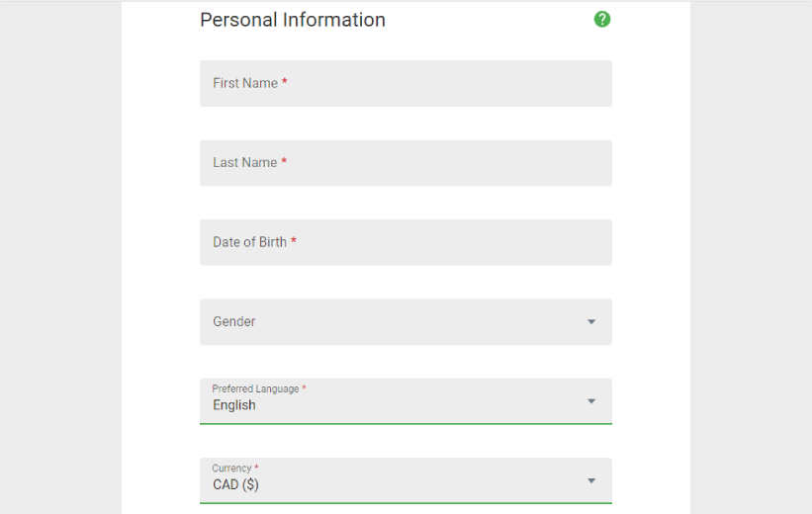The height and width of the screenshot is (514, 812).
Task: Open the Preferred Language combo box
Action: 406,401
